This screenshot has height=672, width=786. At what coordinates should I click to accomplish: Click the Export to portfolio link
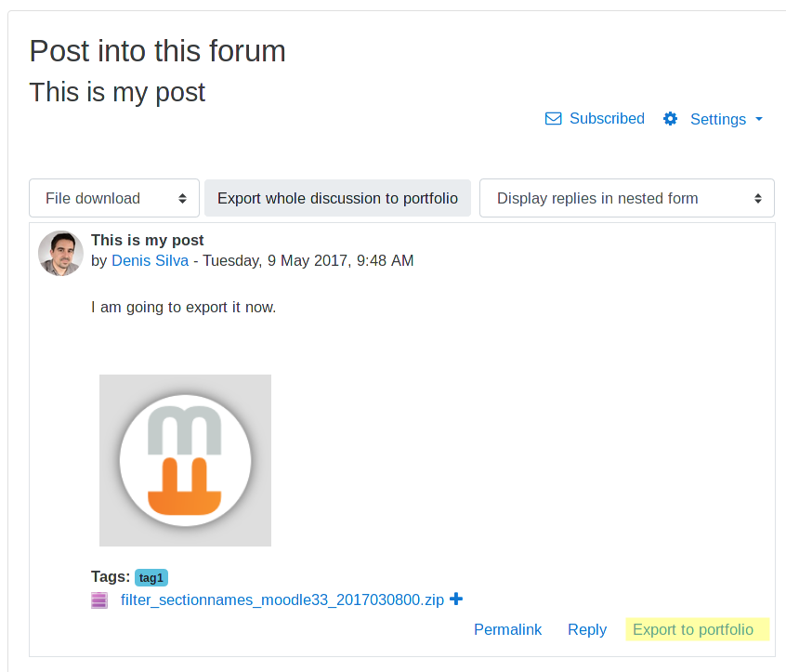tap(693, 629)
